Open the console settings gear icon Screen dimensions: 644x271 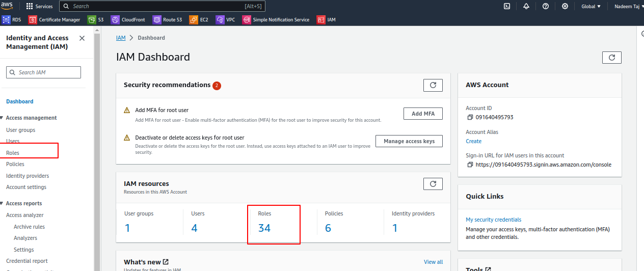point(565,6)
